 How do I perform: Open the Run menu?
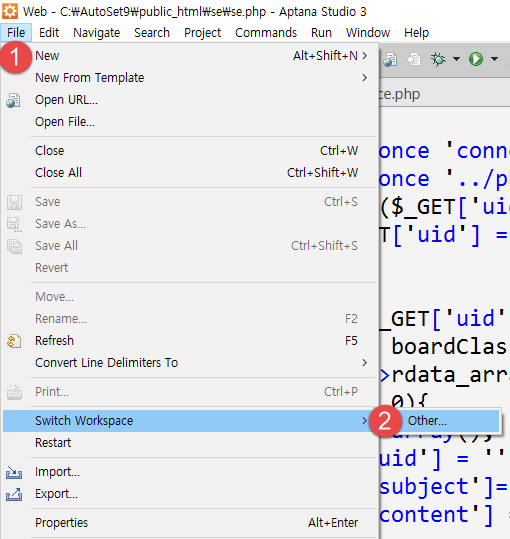point(321,33)
